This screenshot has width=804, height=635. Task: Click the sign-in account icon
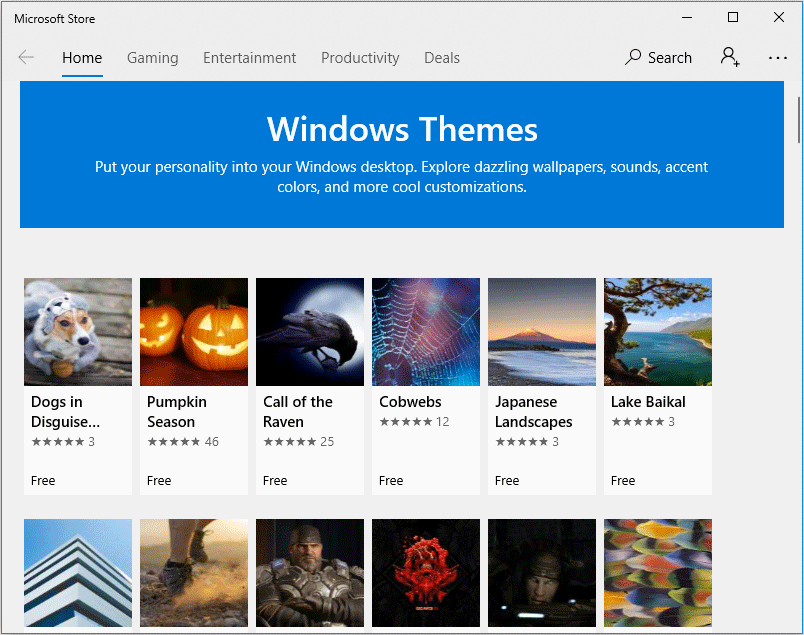coord(730,57)
